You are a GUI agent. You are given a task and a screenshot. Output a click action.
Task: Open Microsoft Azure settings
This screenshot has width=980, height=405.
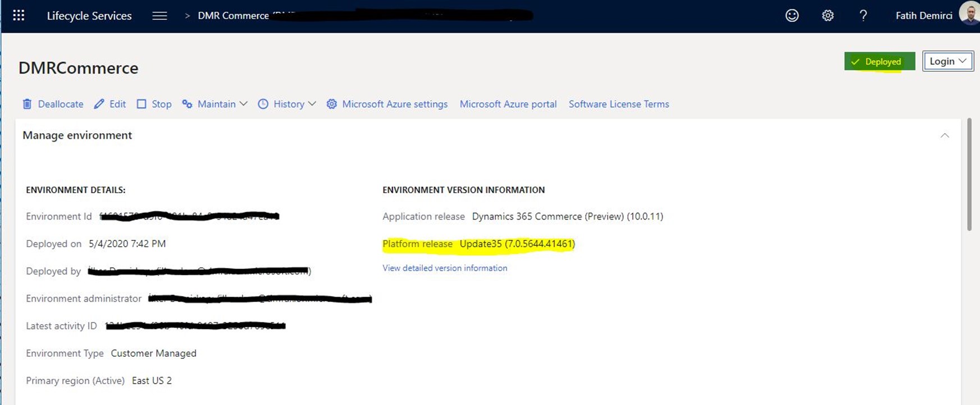pyautogui.click(x=395, y=104)
